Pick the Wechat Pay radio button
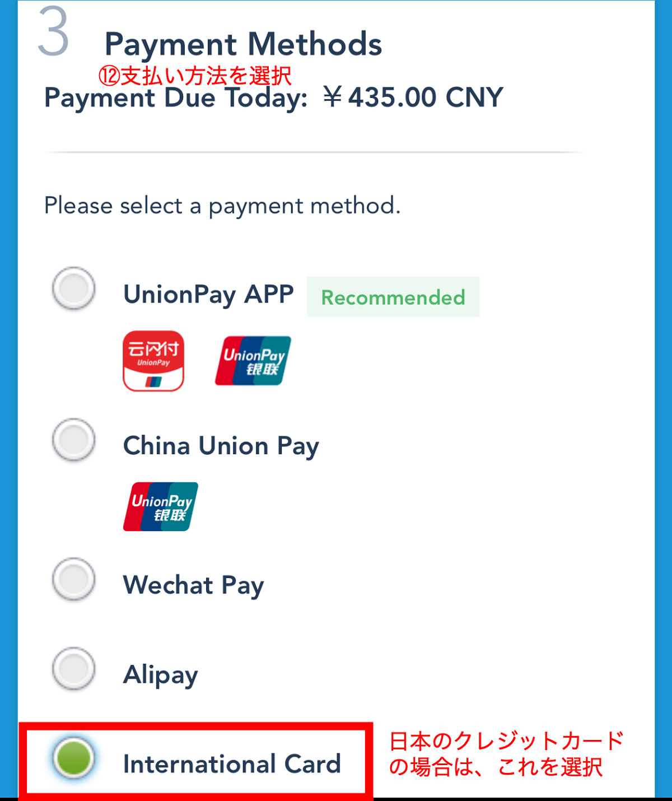This screenshot has width=672, height=801. click(x=73, y=579)
